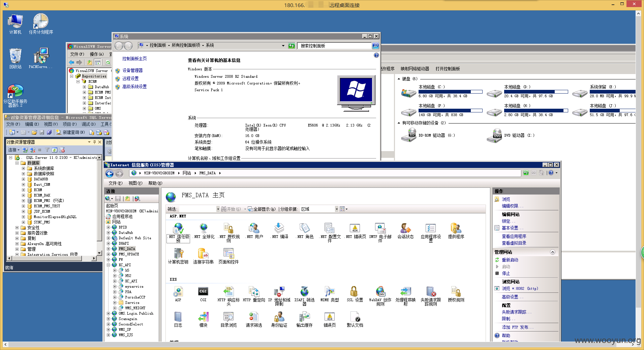
Task: Open the 身份验证 feature icon
Action: (x=279, y=319)
